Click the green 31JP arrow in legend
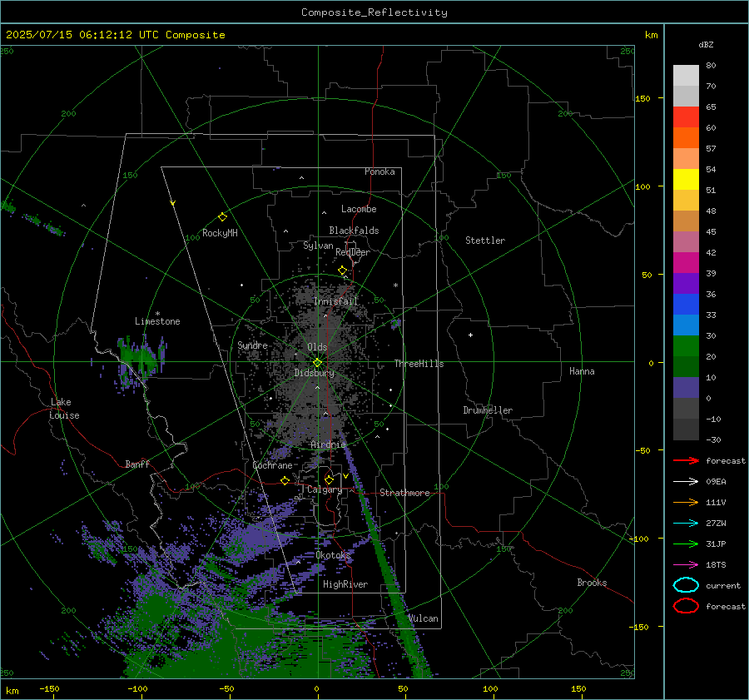This screenshot has width=749, height=700. (x=686, y=544)
